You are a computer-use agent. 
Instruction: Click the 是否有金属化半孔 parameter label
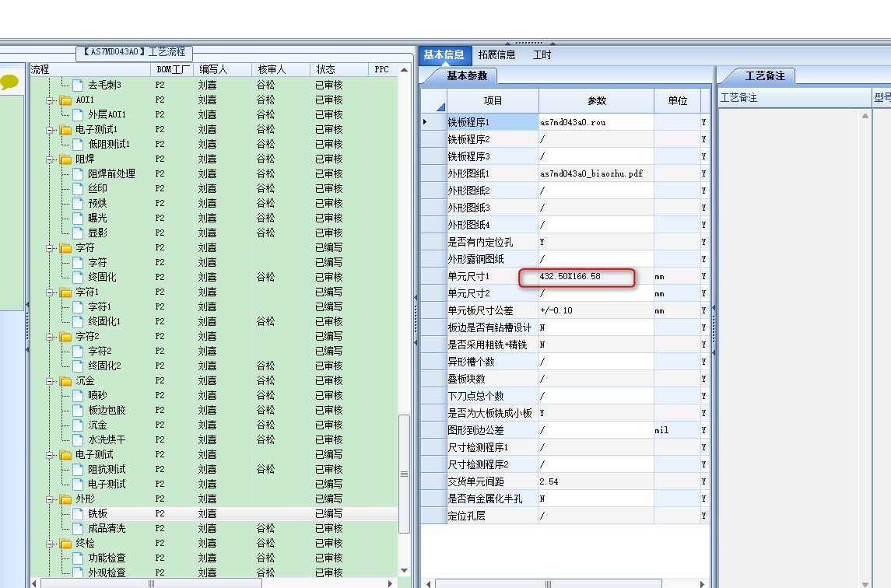(485, 499)
